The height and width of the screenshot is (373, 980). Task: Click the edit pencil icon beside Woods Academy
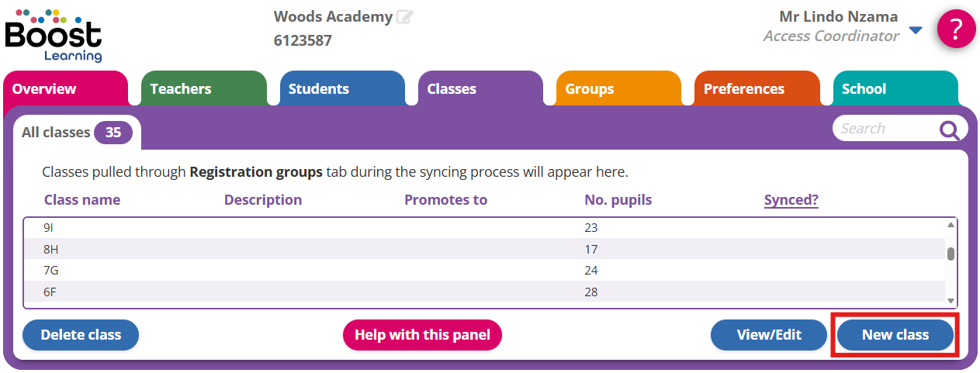(x=404, y=17)
